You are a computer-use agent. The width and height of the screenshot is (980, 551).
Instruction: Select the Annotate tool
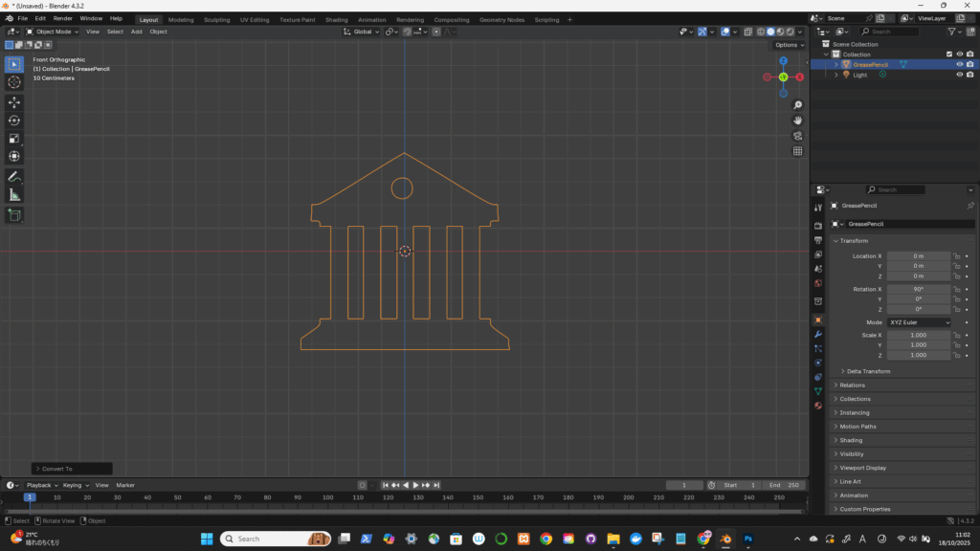14,177
